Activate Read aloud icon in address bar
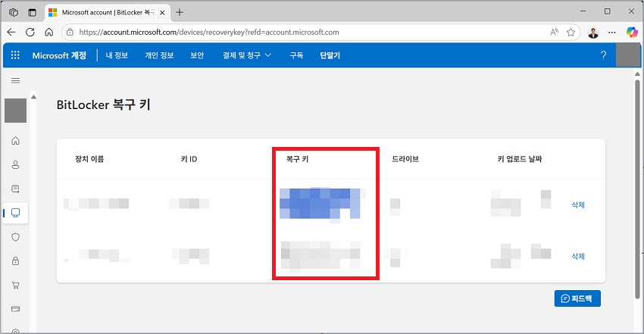The width and height of the screenshot is (644, 334). pos(554,32)
